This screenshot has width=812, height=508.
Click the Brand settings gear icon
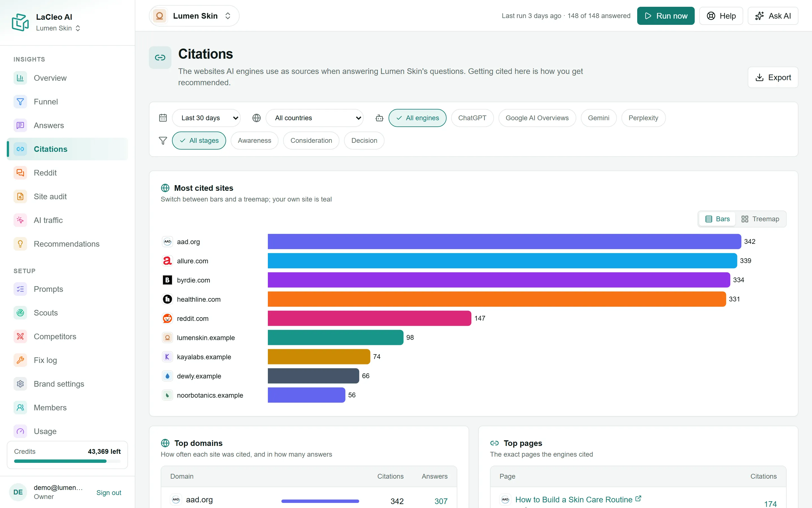pyautogui.click(x=20, y=384)
